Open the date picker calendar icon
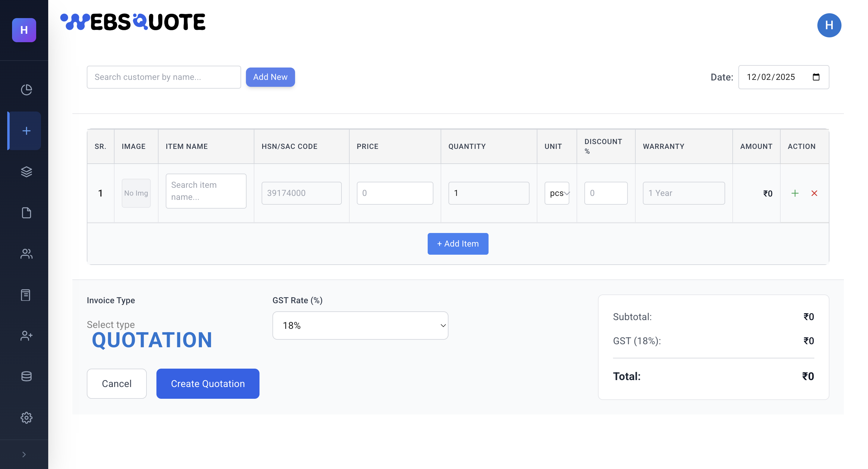Viewport: 868px width, 469px height. point(816,77)
